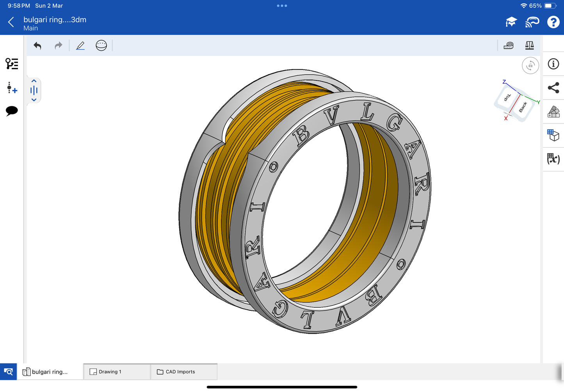Redo the previous action
Viewport: 564px width, 392px height.
tap(58, 46)
